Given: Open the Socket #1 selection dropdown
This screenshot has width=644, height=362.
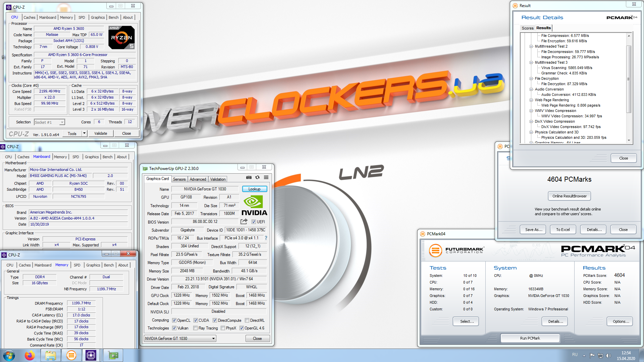Looking at the screenshot, I should click(49, 122).
